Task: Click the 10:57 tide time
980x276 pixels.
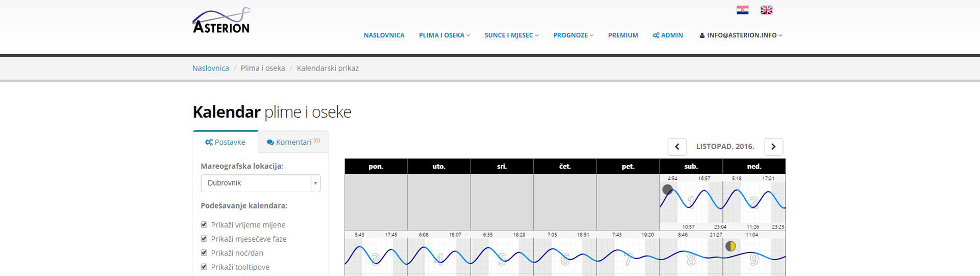Action: click(689, 226)
